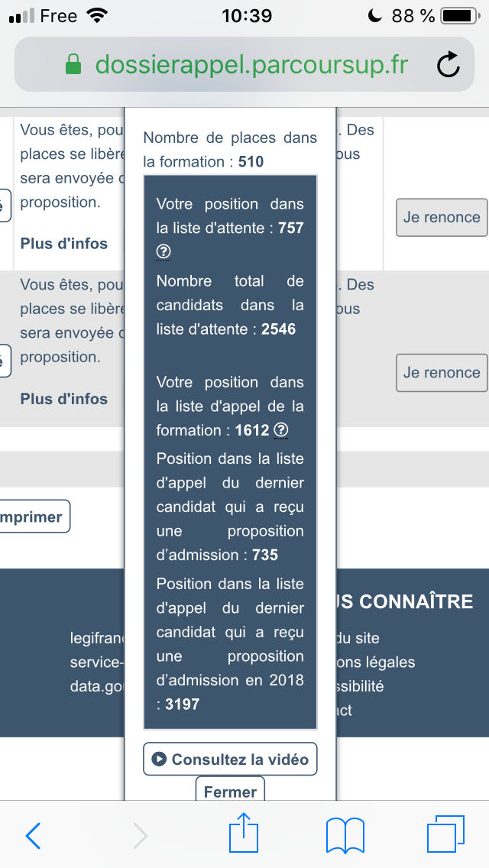Screen dimensions: 489x868
Task: Tap the help icon beside call-list position 1612
Action: click(x=281, y=430)
